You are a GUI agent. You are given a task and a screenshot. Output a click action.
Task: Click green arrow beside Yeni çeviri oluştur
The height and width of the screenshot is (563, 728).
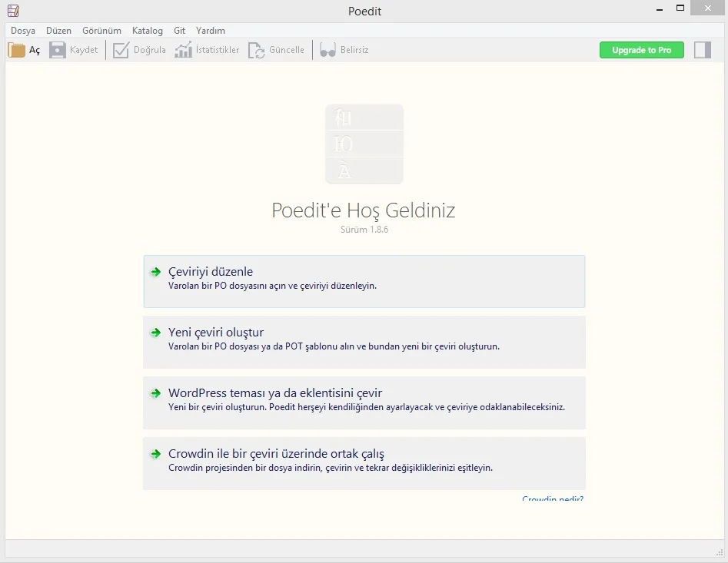(155, 333)
